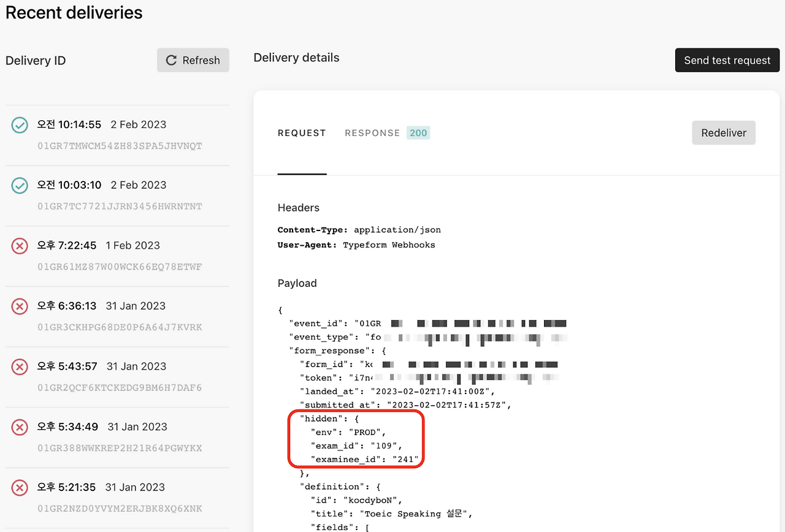The width and height of the screenshot is (785, 532).
Task: Click delivery ID 01GR3CKHPG68DE0P6A64J7KVRK
Action: click(x=120, y=327)
